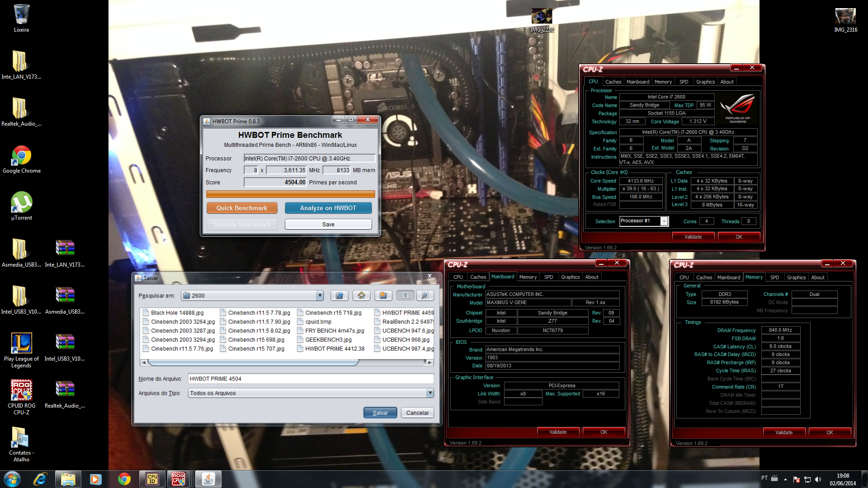Select the µTorrent desktop shortcut

[21, 206]
